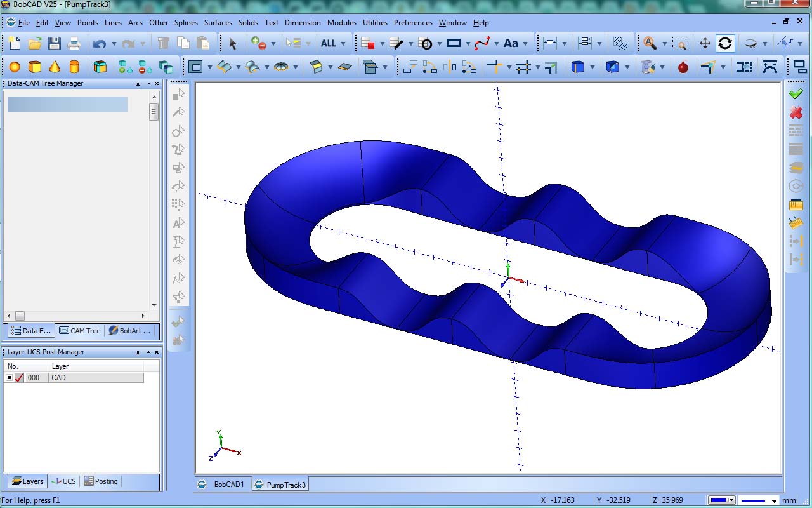Switch to the BobCAD1 document tab
Screen dimensions: 812x508
223,485
